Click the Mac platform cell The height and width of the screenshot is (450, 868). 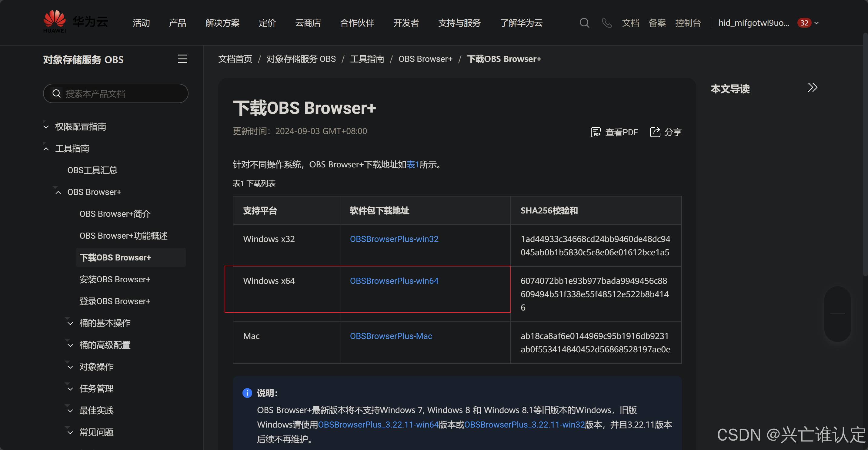click(x=286, y=342)
